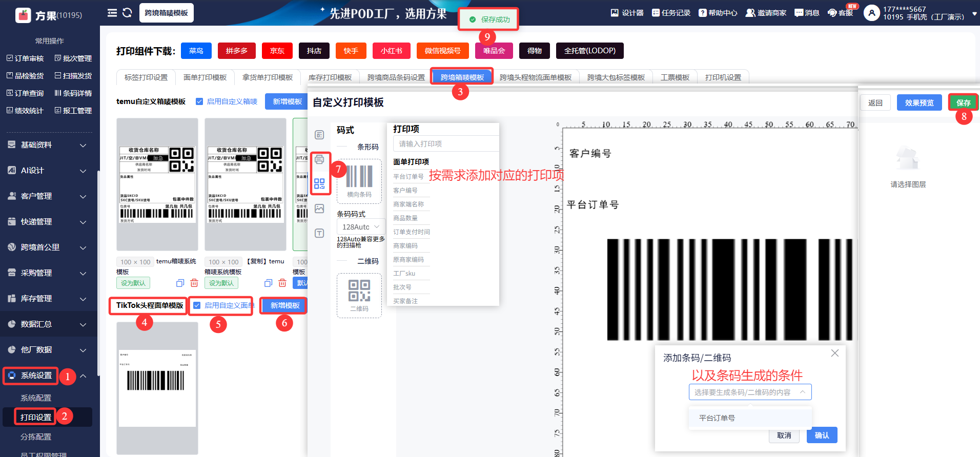This screenshot has width=980, height=457.
Task: Download the 菜鸟 print component
Action: click(x=196, y=51)
